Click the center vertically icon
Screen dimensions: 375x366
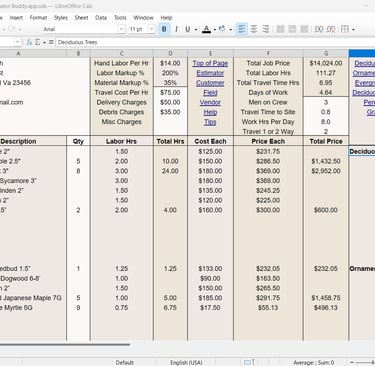pos(292,29)
